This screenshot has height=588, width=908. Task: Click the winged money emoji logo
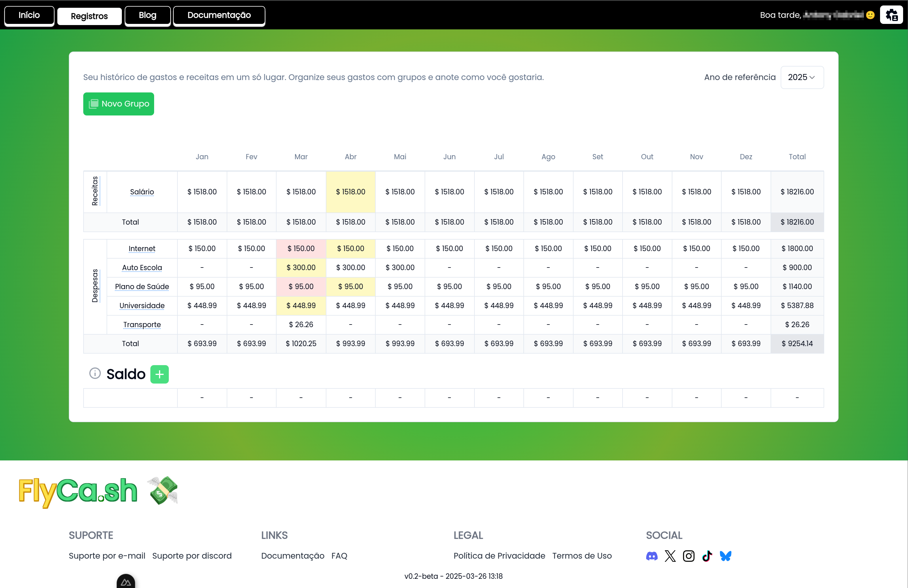(163, 490)
